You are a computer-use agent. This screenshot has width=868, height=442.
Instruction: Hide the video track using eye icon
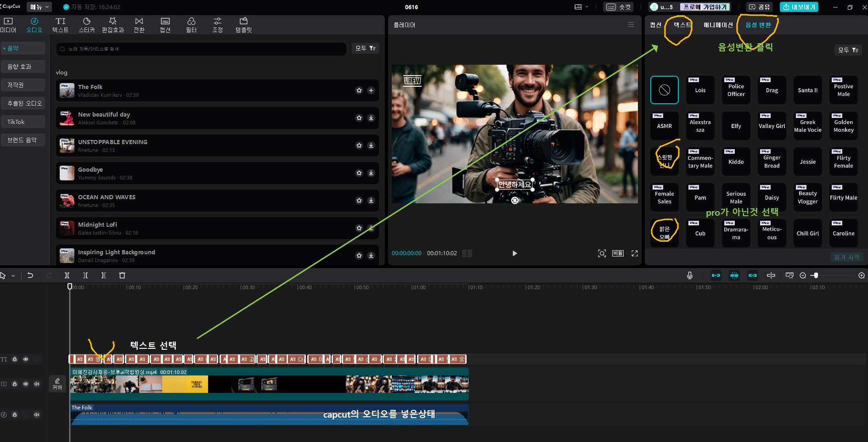coord(26,384)
